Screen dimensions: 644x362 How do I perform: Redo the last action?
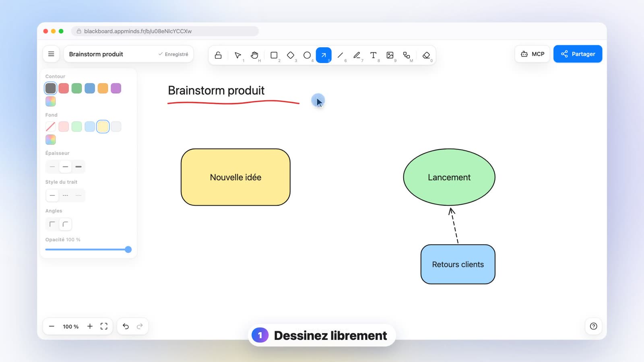(140, 326)
